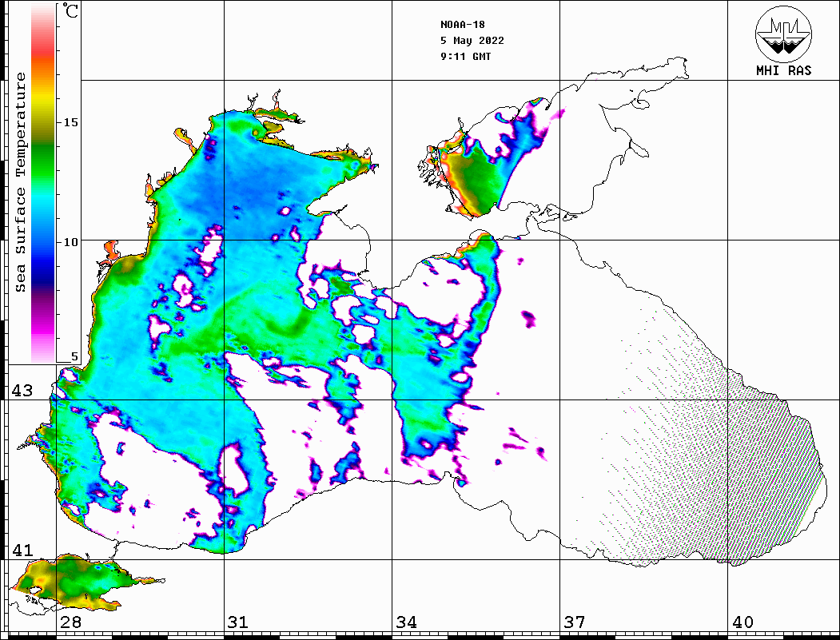This screenshot has width=840, height=640.
Task: Click the 15 tick on temperature scale
Action: (x=70, y=122)
